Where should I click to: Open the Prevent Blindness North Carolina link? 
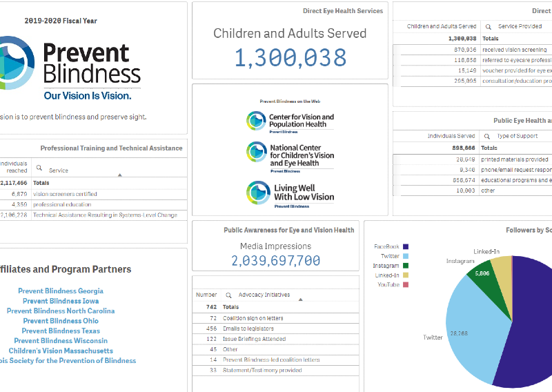[x=61, y=311]
